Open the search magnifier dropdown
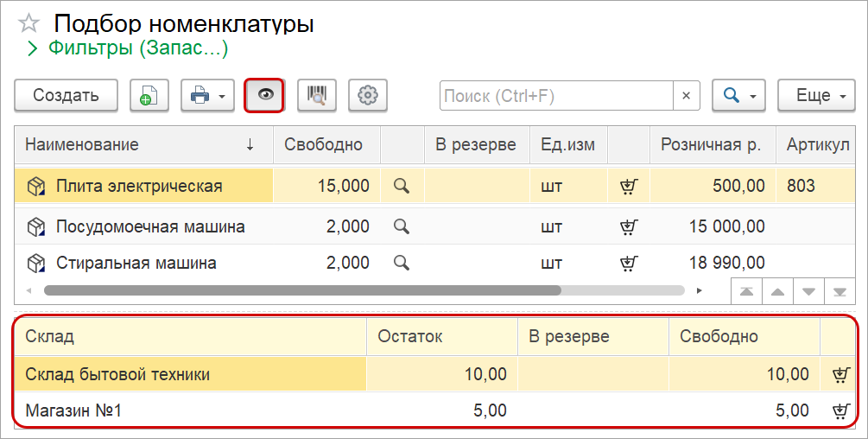868x439 pixels. (738, 96)
